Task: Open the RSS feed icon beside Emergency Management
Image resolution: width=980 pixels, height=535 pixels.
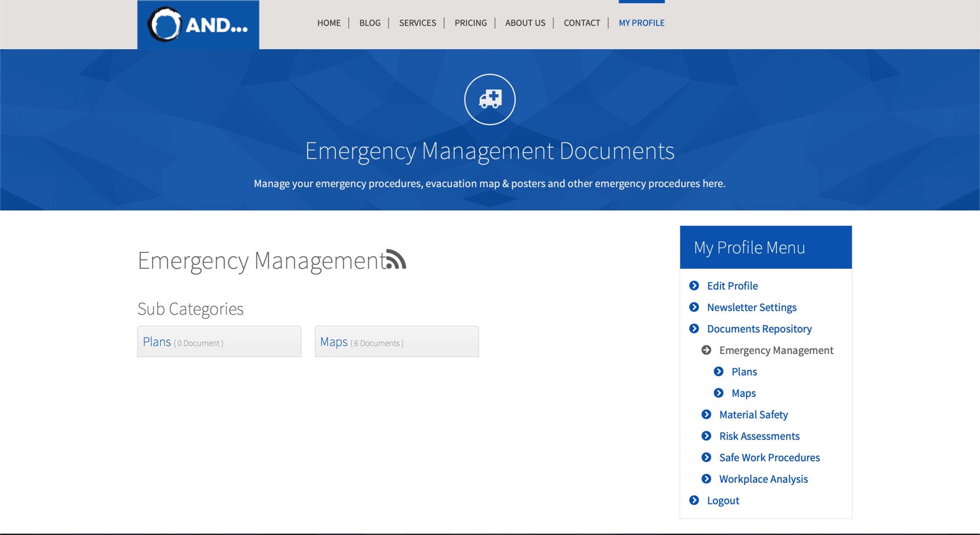Action: (396, 260)
